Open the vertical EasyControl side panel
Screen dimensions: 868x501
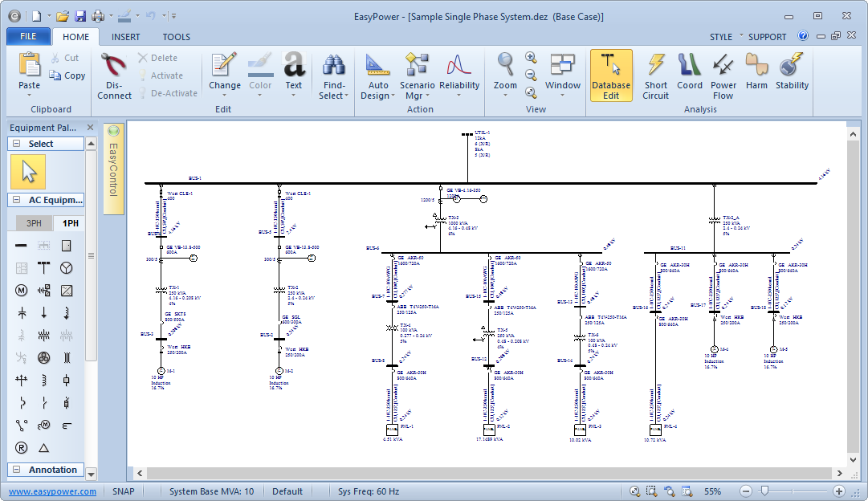tap(113, 169)
